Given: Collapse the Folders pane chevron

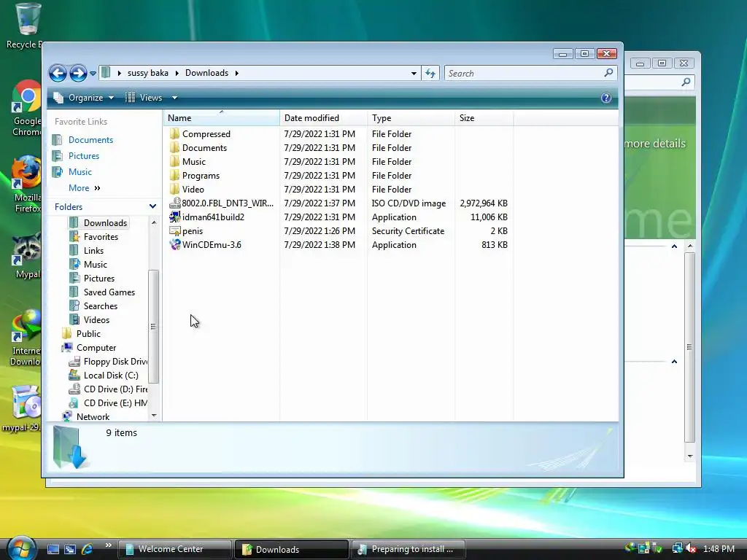Looking at the screenshot, I should tap(152, 206).
